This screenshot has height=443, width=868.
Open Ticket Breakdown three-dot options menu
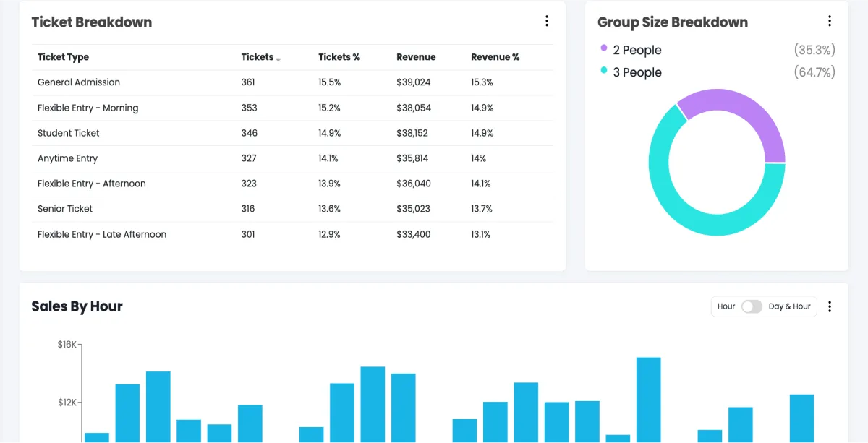pos(547,21)
